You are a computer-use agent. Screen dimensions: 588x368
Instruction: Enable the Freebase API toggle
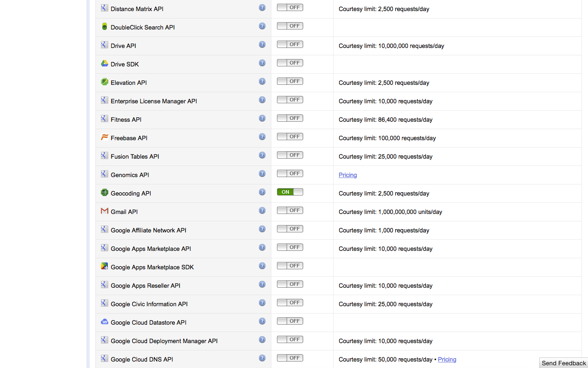point(290,137)
